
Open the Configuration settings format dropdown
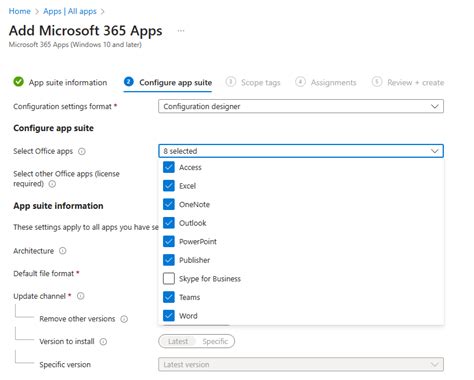[x=301, y=106]
